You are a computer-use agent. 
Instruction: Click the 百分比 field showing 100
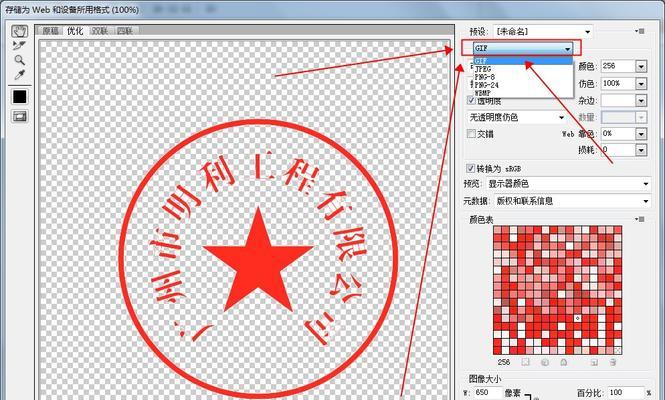tap(626, 393)
